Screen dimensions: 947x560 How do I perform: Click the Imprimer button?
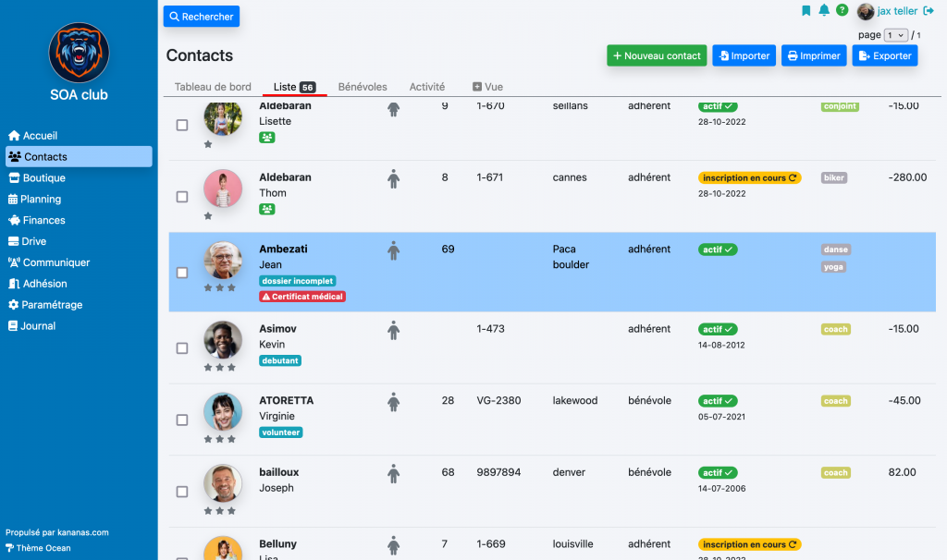(814, 55)
